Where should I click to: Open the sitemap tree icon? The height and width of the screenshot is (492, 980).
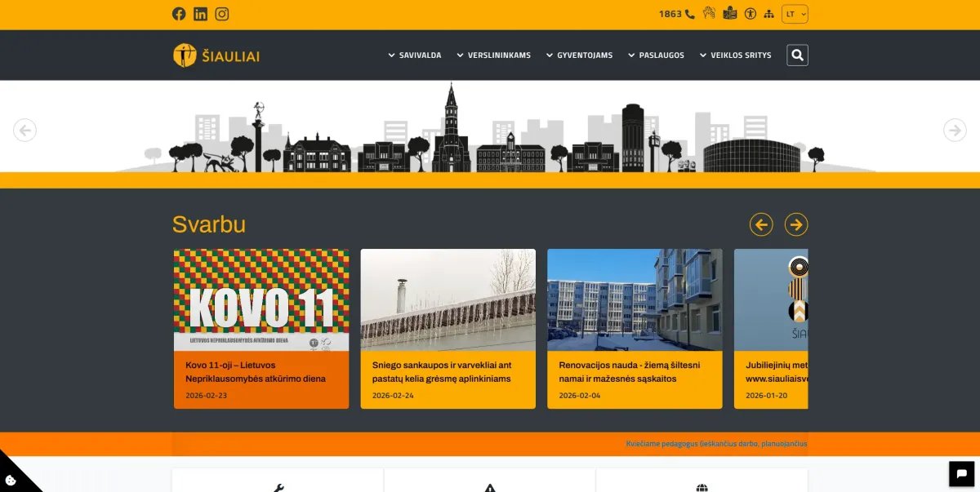[768, 14]
